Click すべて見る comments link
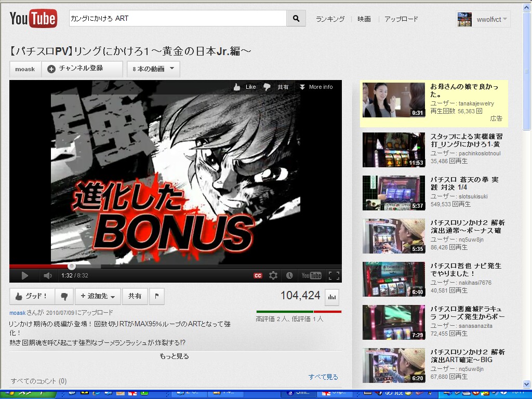 (323, 377)
